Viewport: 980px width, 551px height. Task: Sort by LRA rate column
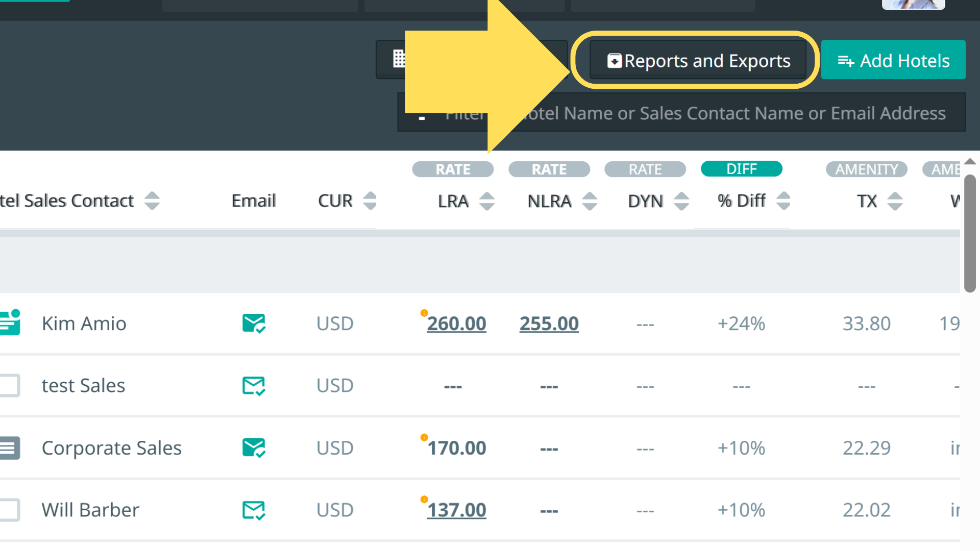(x=487, y=201)
